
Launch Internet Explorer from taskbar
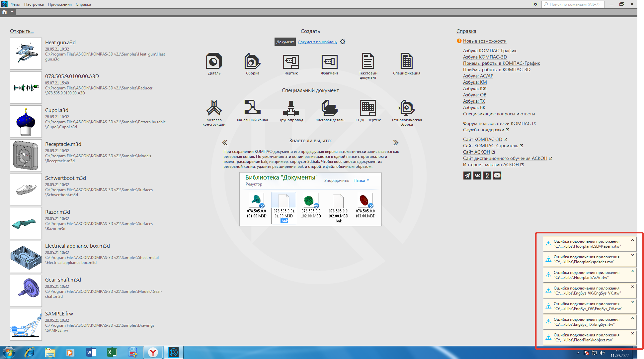[30, 352]
